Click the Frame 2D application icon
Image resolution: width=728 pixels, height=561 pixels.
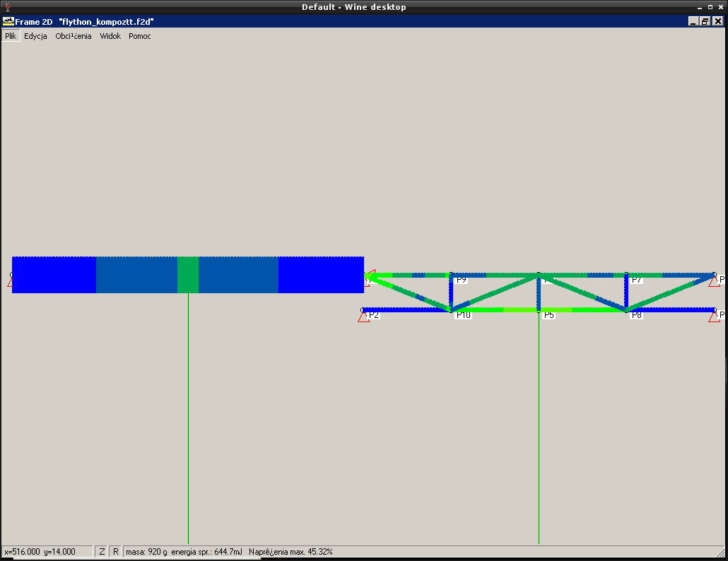click(8, 21)
